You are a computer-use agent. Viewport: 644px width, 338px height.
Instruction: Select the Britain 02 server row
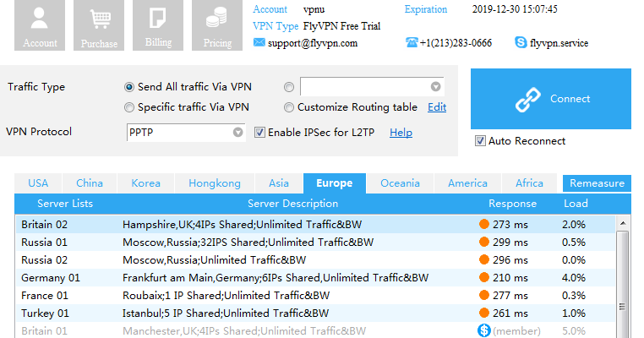point(315,224)
